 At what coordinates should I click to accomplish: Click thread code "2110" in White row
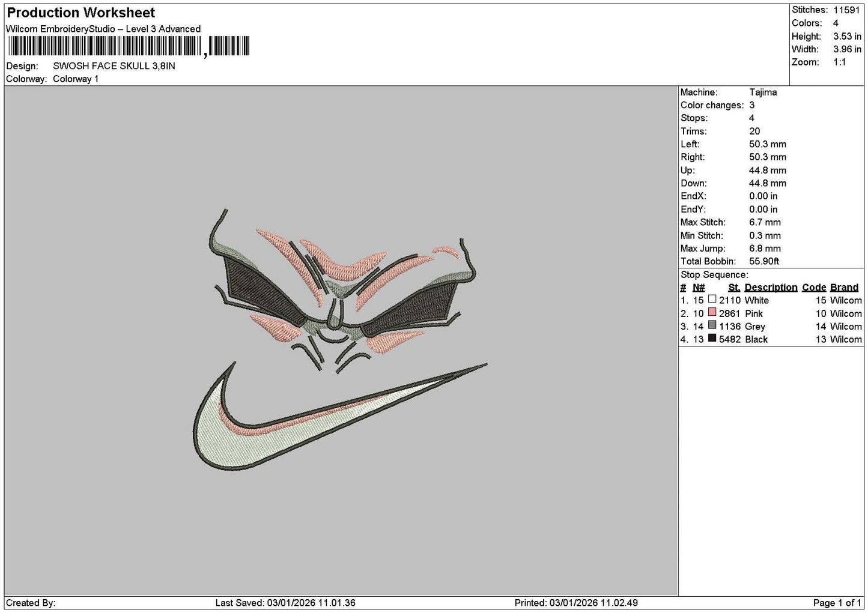pyautogui.click(x=730, y=301)
